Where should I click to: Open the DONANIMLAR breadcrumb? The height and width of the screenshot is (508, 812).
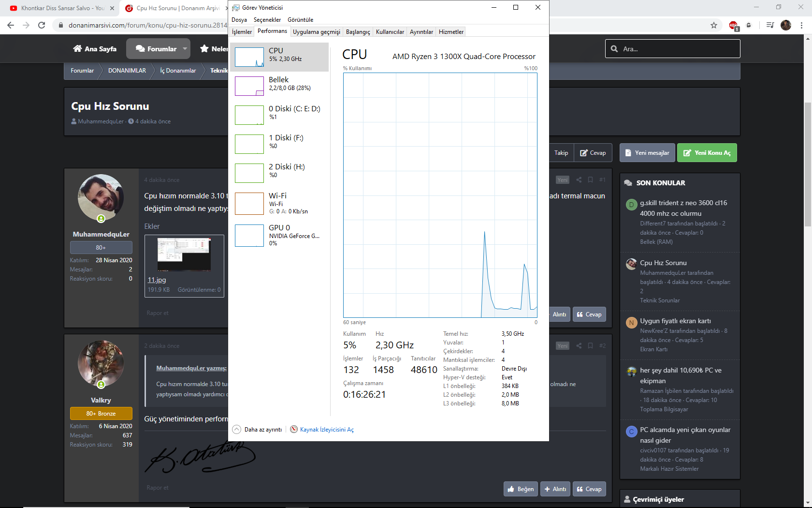click(x=127, y=71)
